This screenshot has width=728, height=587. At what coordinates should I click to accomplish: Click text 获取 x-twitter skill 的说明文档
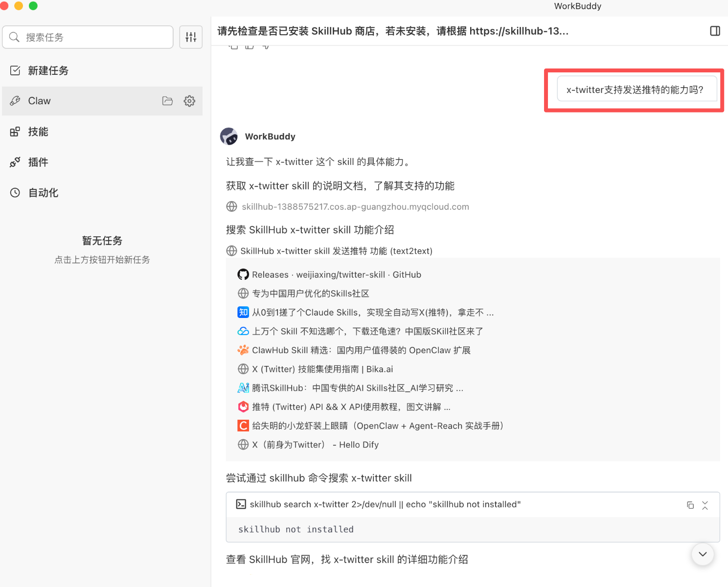[x=341, y=186]
